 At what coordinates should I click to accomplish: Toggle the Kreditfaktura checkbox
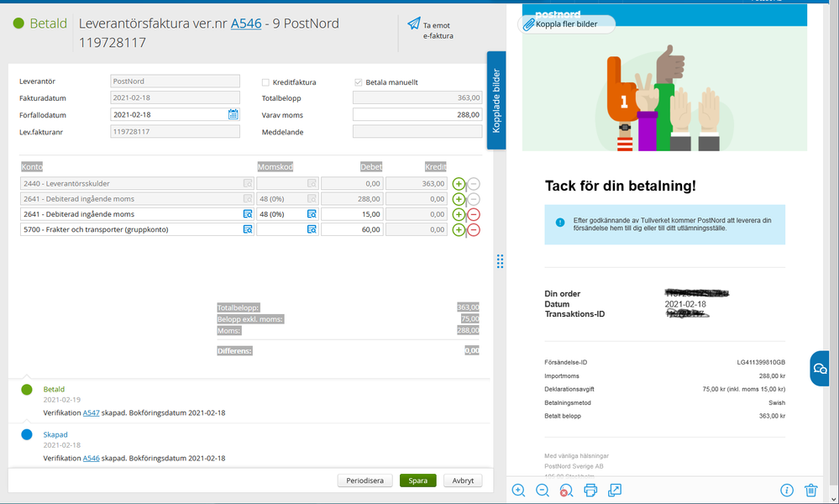click(x=265, y=82)
